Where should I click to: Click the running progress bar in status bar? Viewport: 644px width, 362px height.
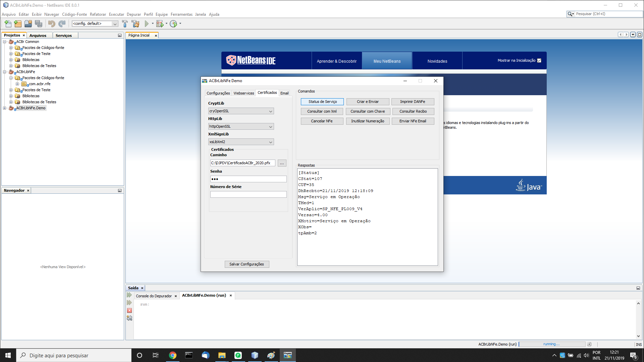pyautogui.click(x=552, y=344)
